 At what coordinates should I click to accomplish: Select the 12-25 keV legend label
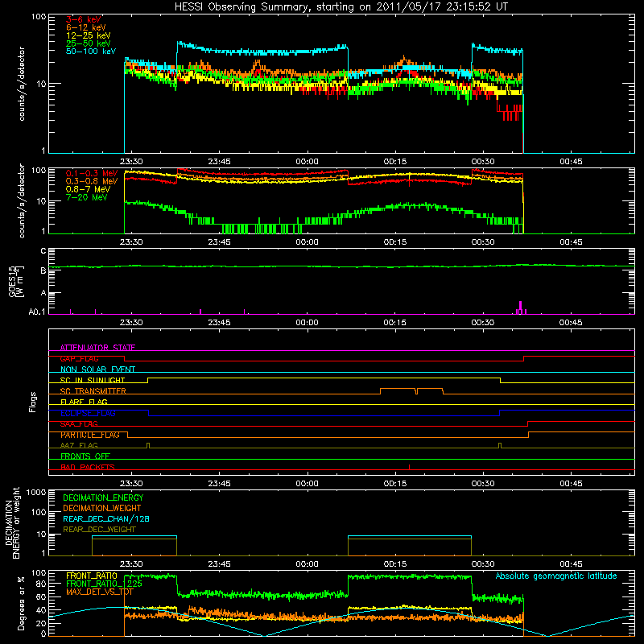coord(89,35)
